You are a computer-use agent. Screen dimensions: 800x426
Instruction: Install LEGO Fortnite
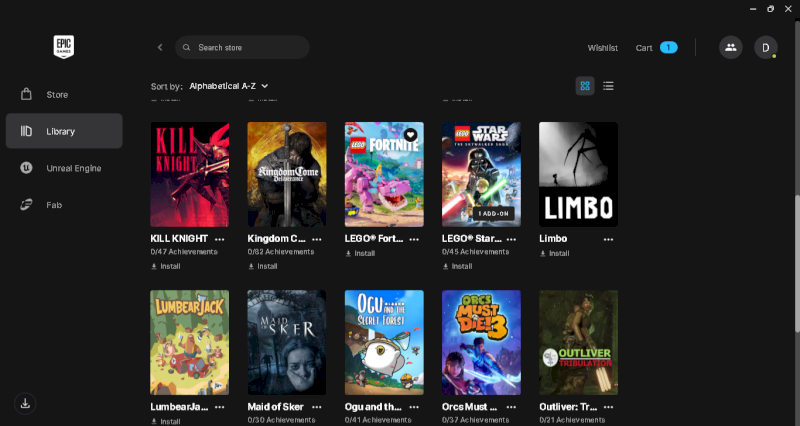coord(360,253)
